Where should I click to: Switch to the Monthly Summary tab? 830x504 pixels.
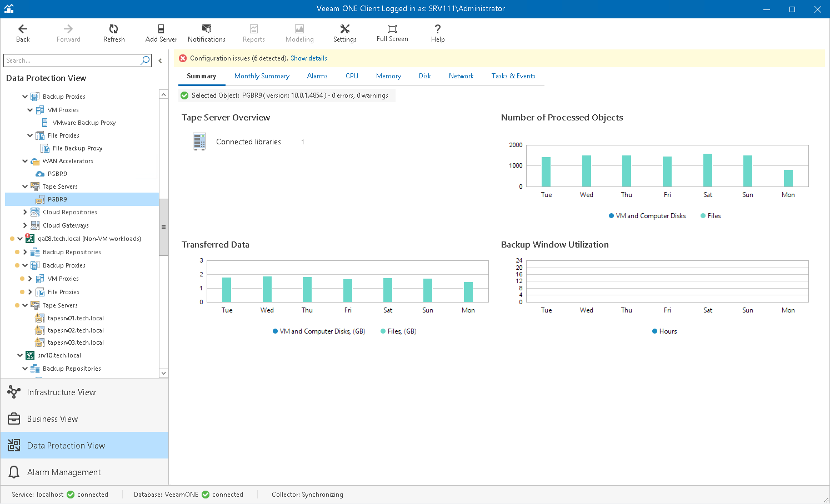[x=262, y=76]
